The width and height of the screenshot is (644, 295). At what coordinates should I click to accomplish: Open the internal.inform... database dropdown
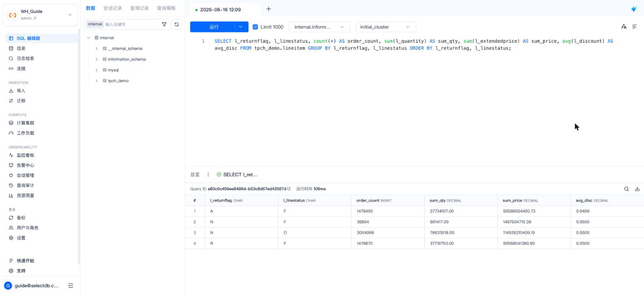320,27
